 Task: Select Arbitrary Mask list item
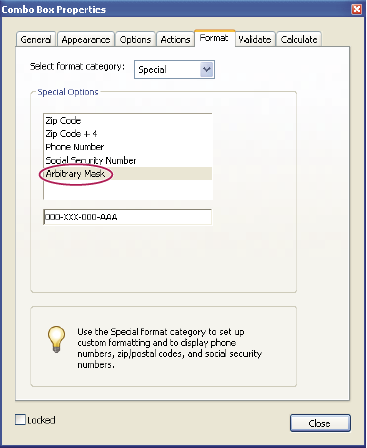tap(128, 174)
